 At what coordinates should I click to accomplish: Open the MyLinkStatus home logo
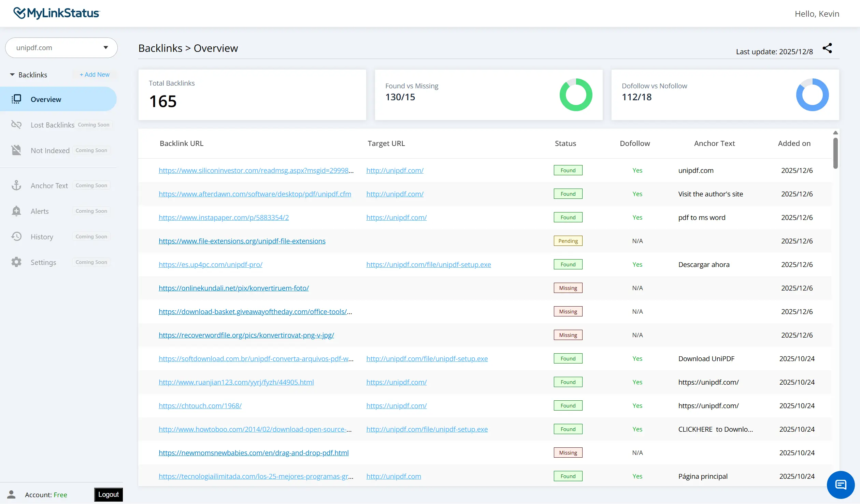[56, 13]
